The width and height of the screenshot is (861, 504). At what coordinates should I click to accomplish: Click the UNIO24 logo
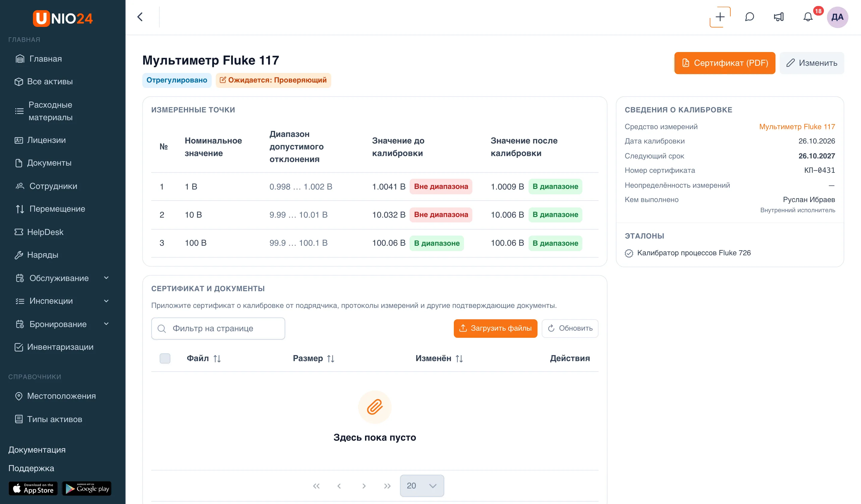tap(62, 18)
